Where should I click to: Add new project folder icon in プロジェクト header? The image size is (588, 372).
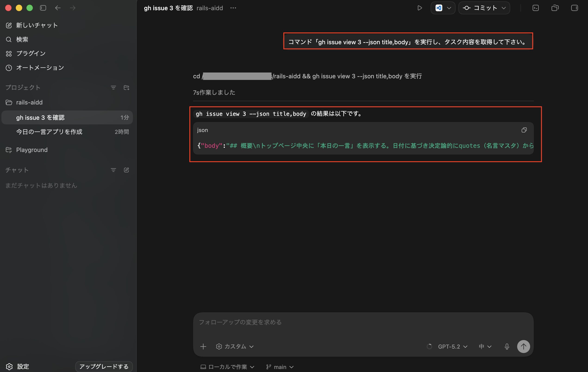tap(126, 88)
